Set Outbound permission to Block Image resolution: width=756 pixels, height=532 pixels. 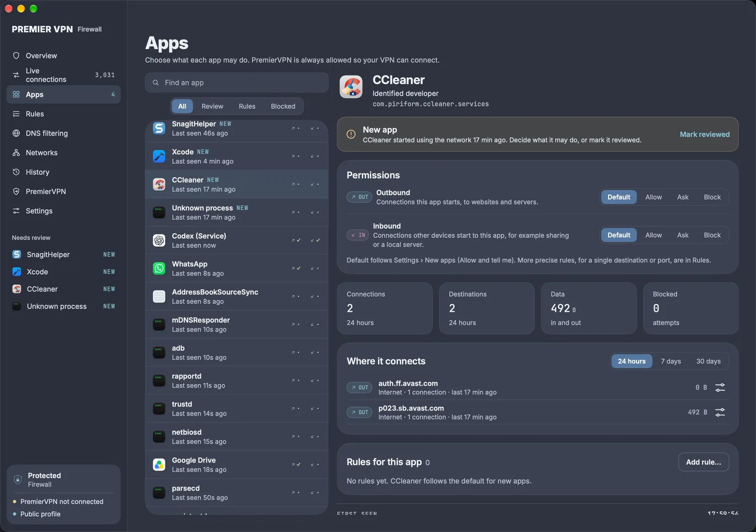coord(712,197)
